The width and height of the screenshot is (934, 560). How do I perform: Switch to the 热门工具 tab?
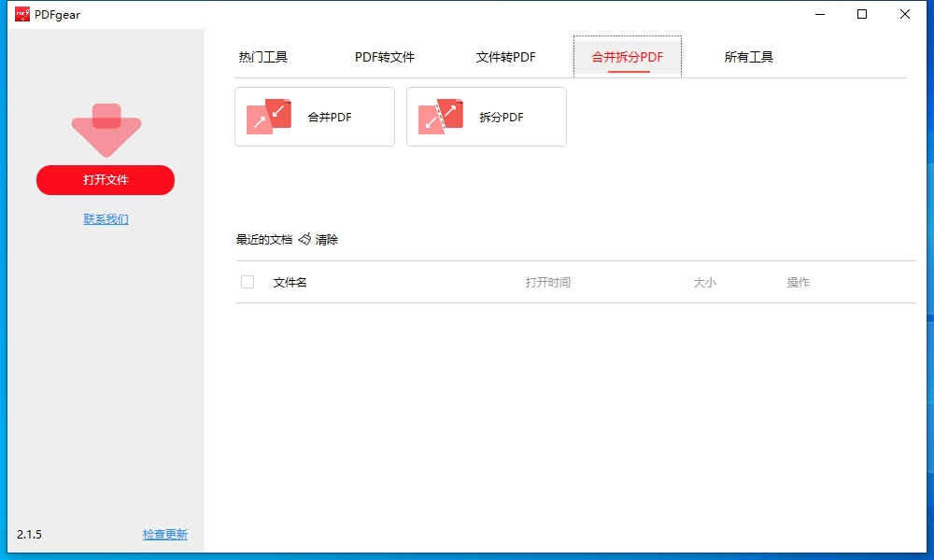coord(263,57)
